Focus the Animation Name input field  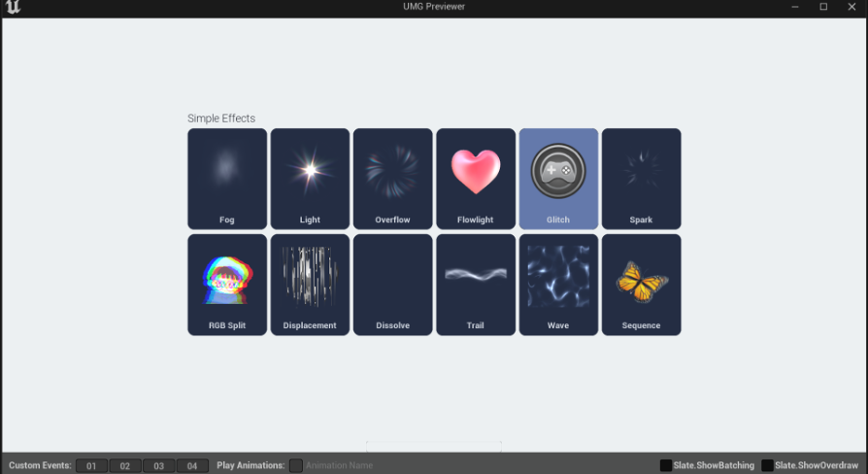click(340, 465)
